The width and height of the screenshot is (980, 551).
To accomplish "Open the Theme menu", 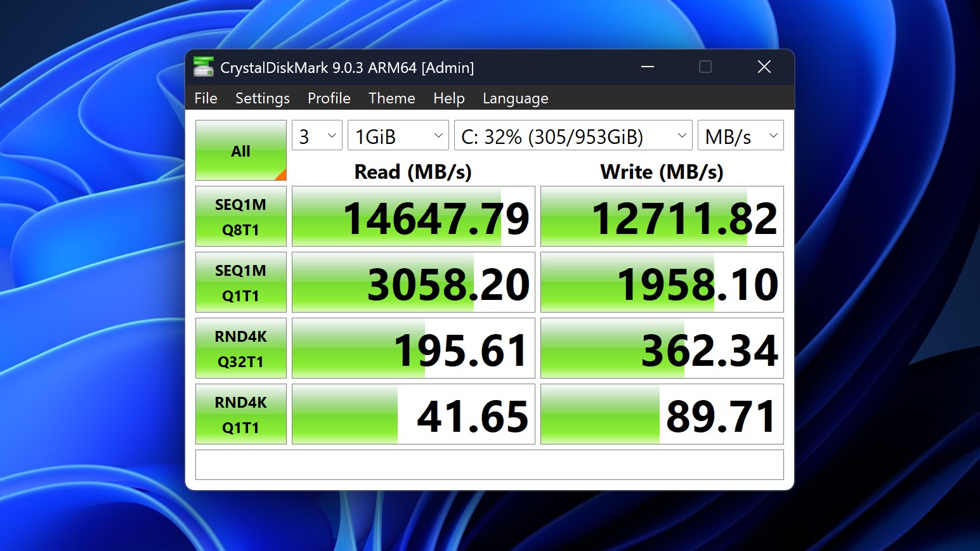I will (391, 98).
